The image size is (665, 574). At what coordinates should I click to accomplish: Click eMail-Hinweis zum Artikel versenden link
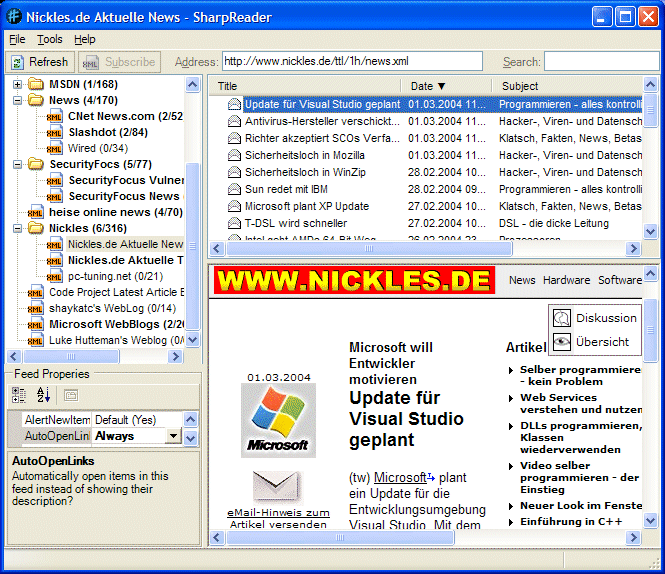coord(278,518)
